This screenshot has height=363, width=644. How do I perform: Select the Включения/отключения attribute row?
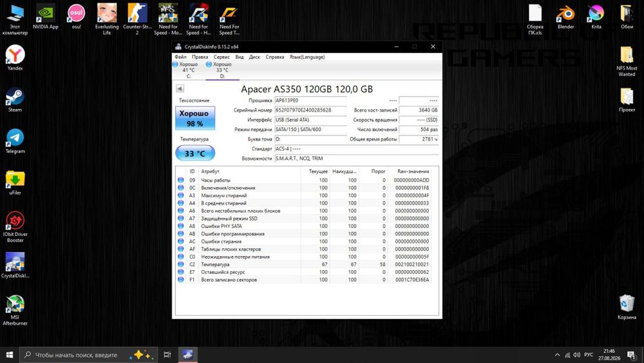(304, 188)
